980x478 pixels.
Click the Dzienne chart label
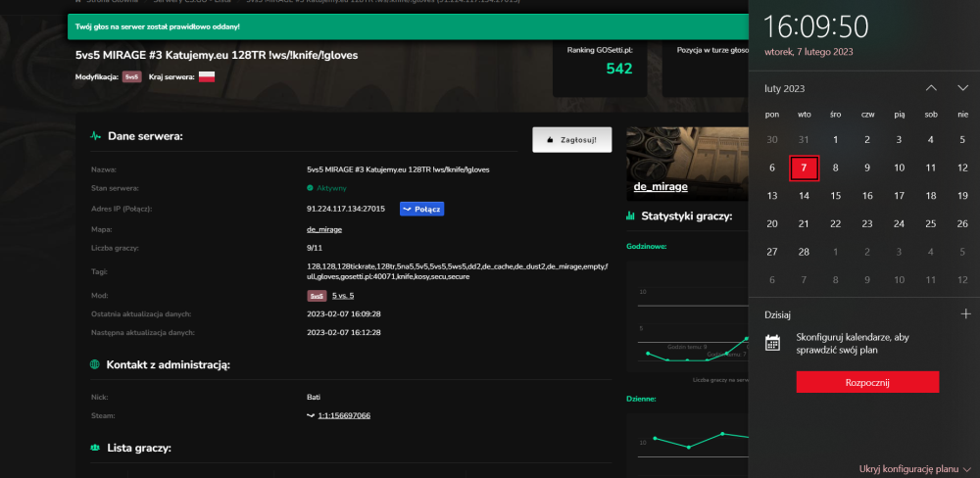coord(641,399)
